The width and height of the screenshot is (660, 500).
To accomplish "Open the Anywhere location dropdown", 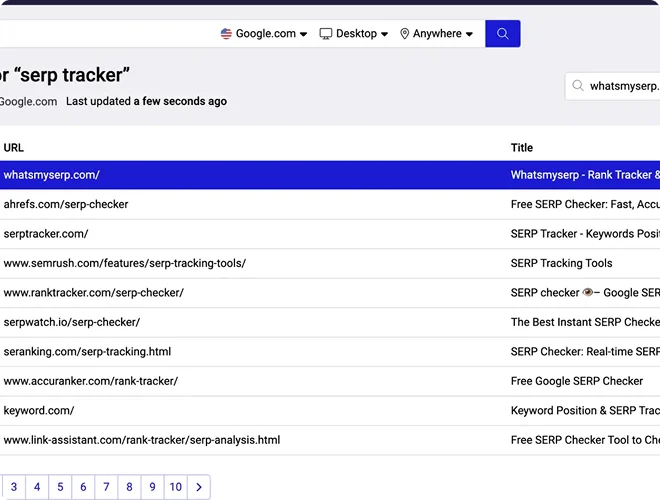I will coord(436,34).
